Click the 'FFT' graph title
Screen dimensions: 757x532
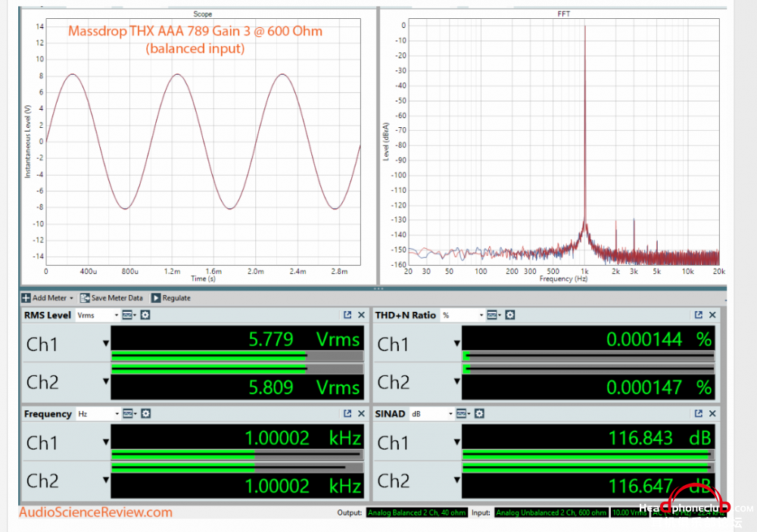click(563, 14)
